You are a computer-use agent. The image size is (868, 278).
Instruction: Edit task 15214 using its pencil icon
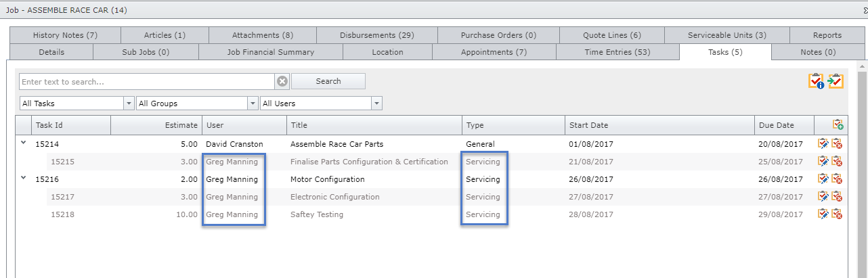tap(823, 143)
